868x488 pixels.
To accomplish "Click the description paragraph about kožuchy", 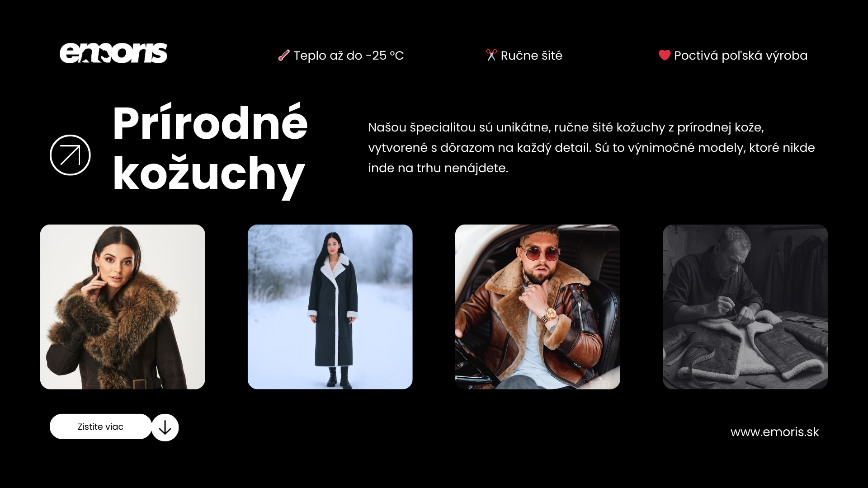I will 591,148.
